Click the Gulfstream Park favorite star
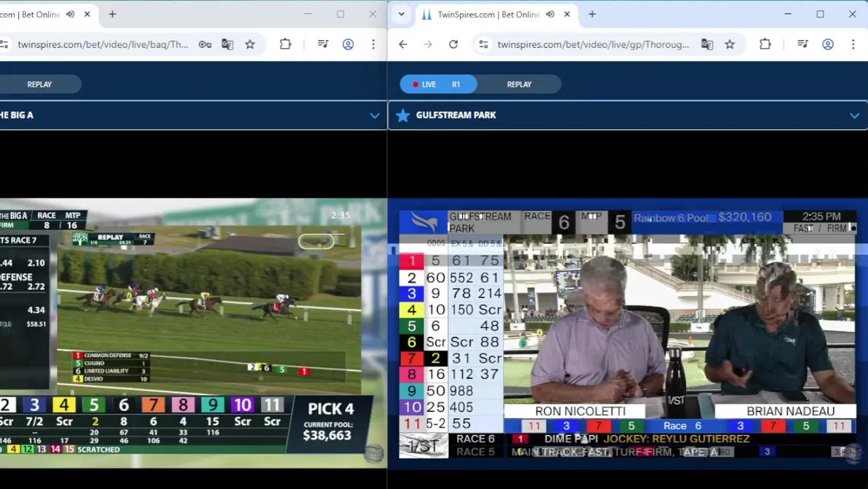 click(403, 115)
